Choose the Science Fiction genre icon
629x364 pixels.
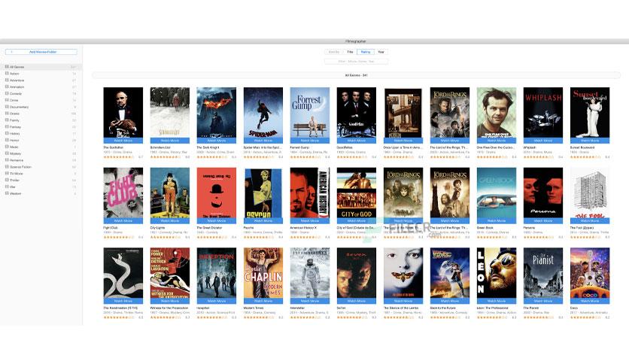tap(7, 167)
